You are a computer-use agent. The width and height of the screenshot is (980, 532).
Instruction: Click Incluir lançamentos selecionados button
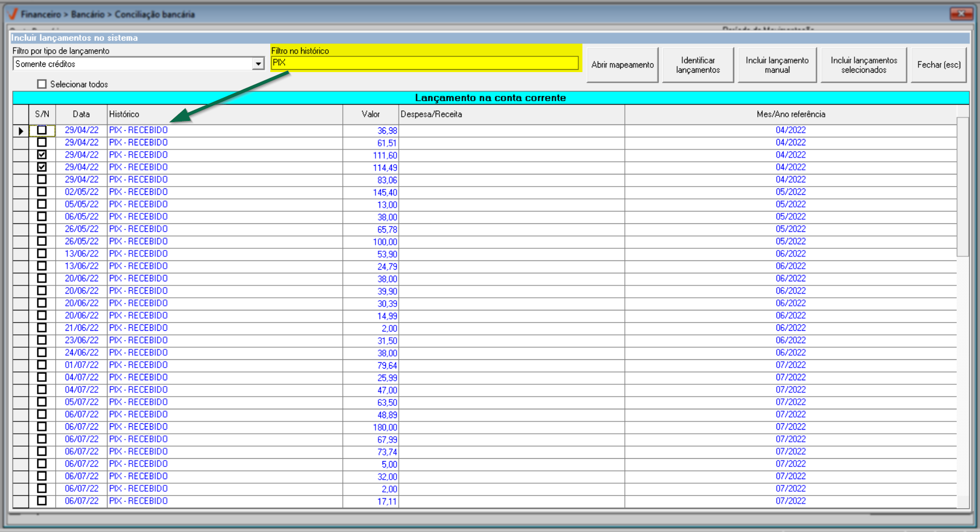(863, 65)
